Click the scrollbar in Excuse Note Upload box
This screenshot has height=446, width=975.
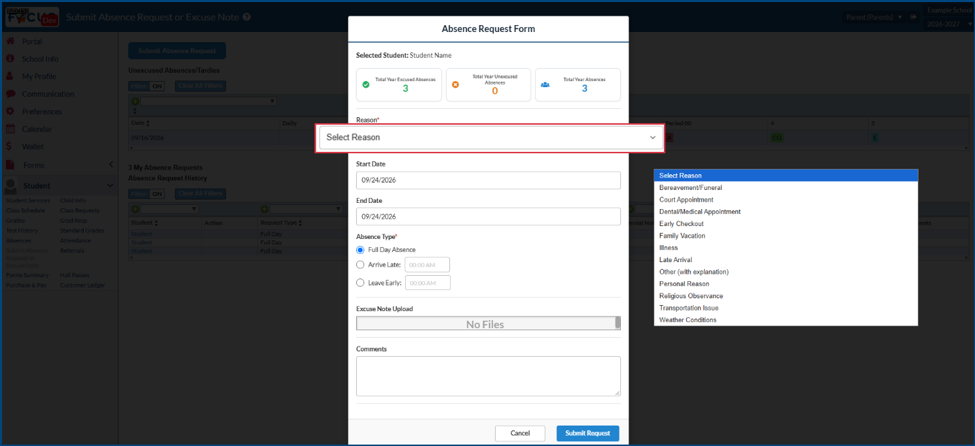[617, 322]
